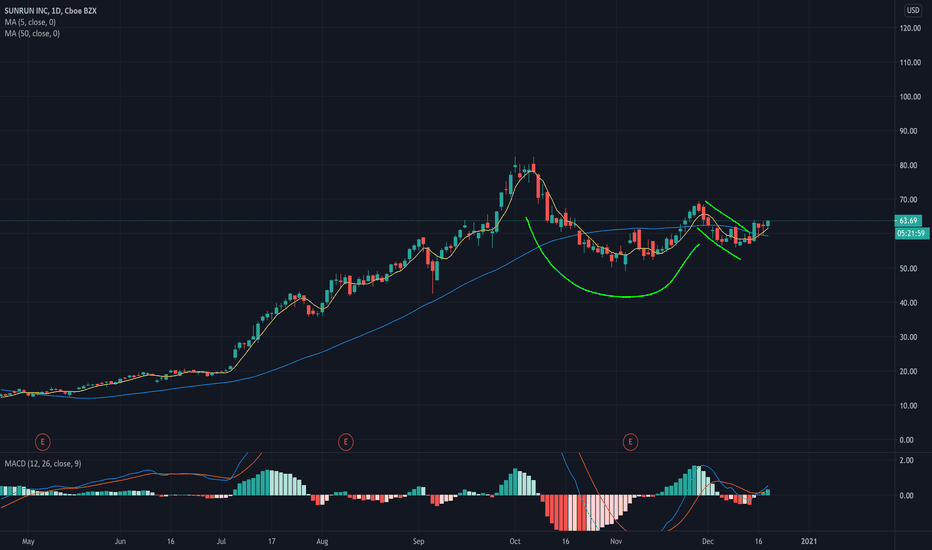Click the upper green handle trendline
This screenshot has width=932, height=550.
click(728, 217)
